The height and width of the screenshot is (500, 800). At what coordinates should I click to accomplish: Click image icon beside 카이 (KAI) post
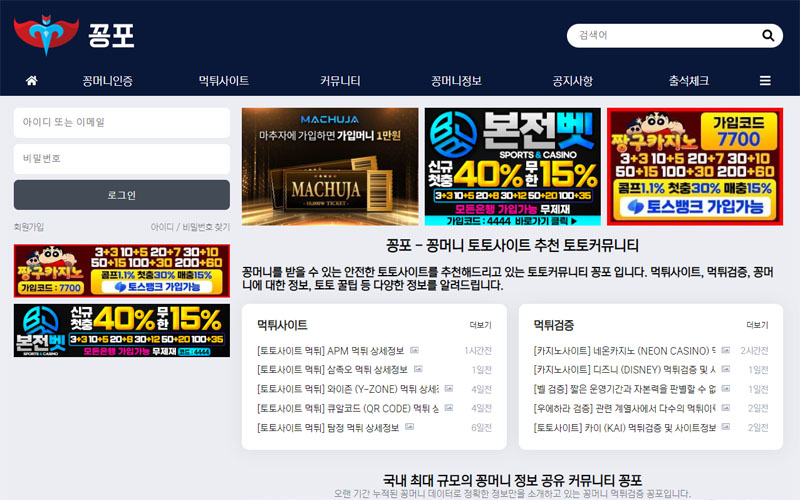(726, 427)
